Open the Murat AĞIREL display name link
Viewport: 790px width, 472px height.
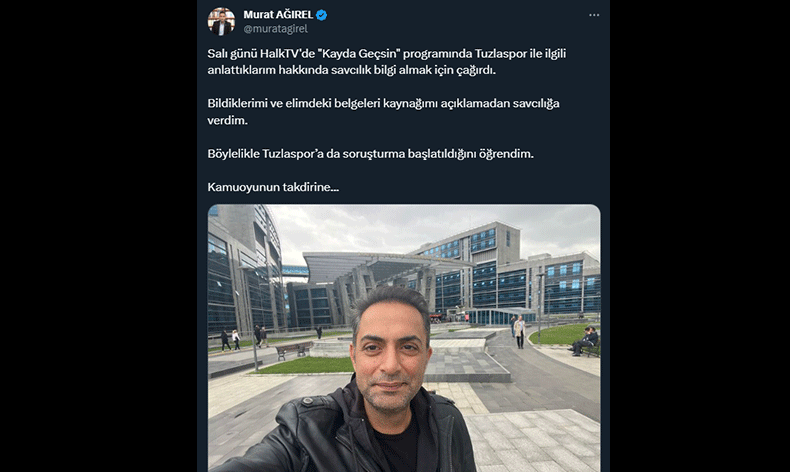(x=278, y=15)
